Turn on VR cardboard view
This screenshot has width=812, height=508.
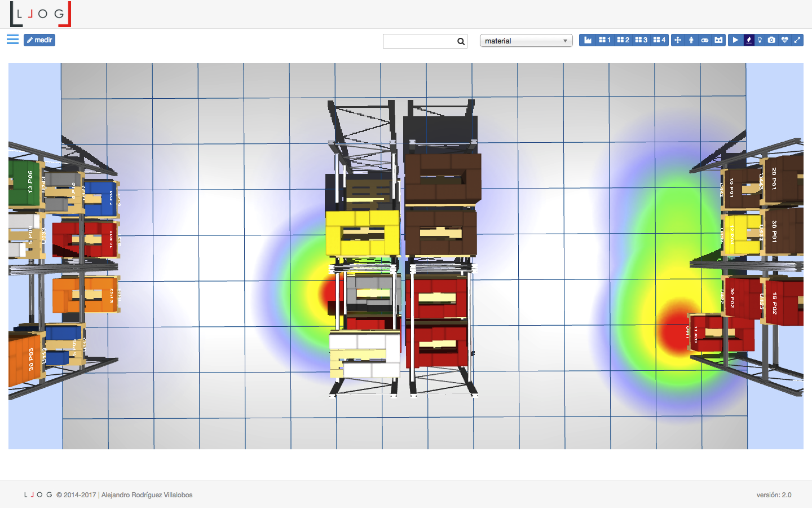click(718, 40)
